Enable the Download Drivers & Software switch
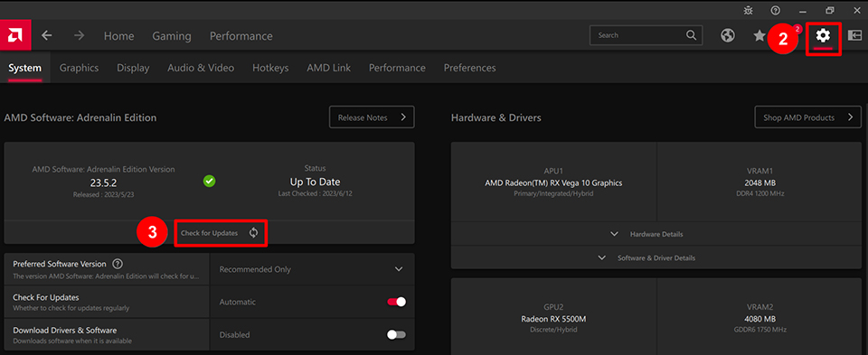The image size is (868, 355). click(x=396, y=334)
